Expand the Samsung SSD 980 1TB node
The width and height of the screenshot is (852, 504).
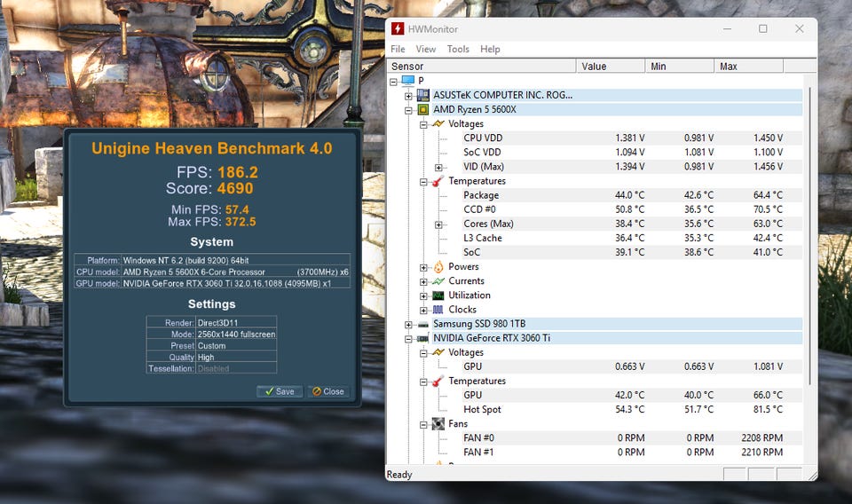408,325
